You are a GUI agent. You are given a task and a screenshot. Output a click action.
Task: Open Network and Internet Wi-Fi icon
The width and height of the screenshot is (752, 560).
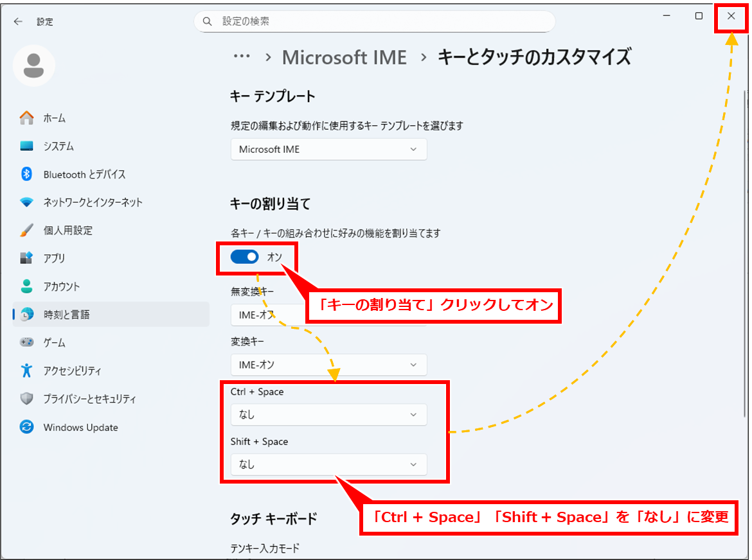(x=26, y=202)
